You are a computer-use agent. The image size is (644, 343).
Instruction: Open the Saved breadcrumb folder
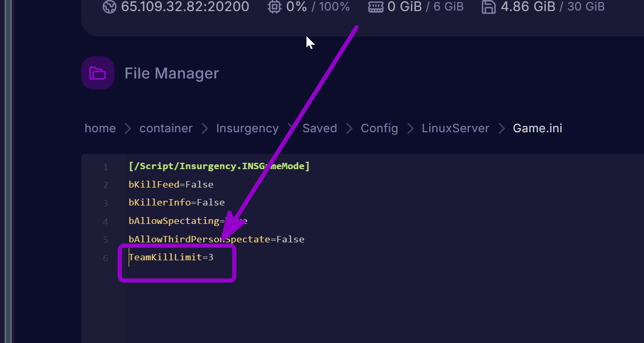(x=320, y=129)
